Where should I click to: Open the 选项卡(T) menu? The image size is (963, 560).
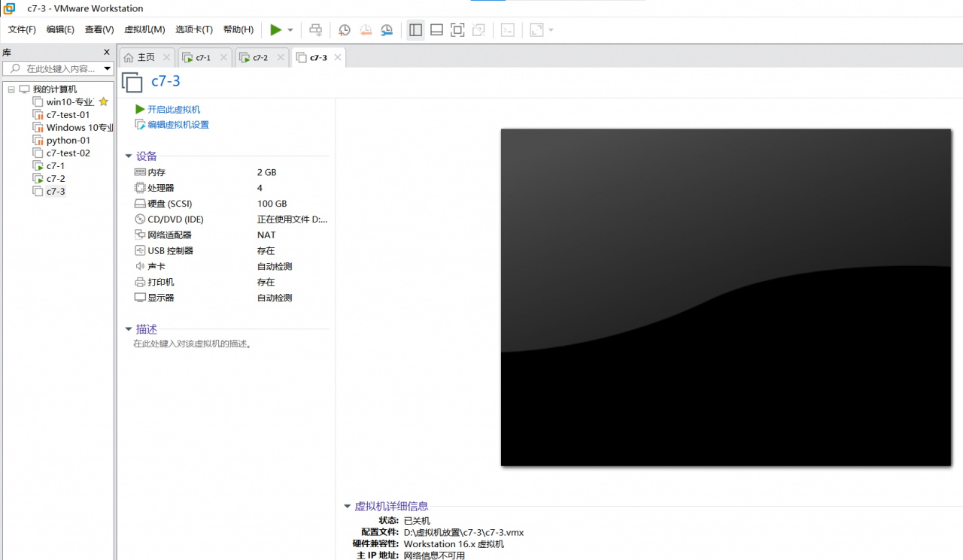(194, 30)
